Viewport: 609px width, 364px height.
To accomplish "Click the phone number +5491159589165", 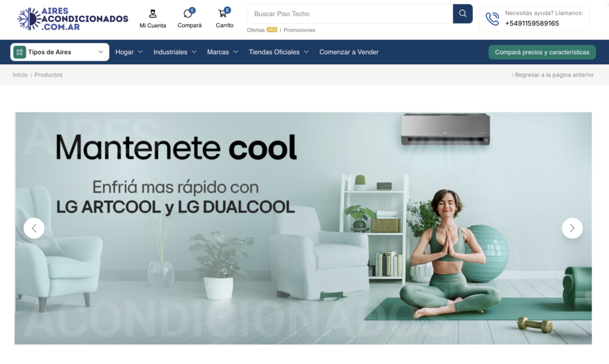I will point(532,23).
